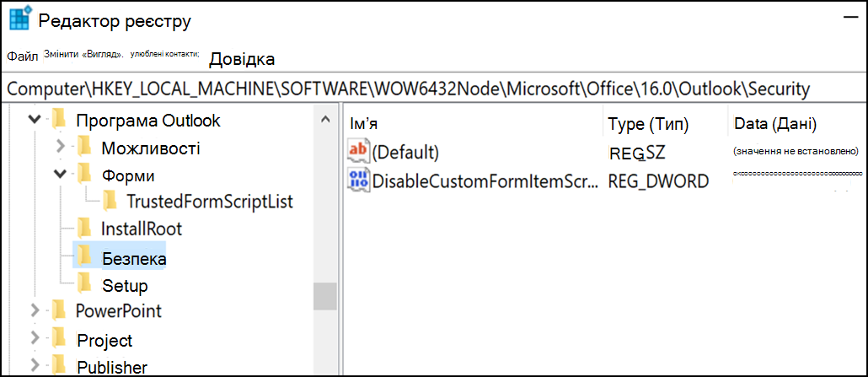Select the Форми folder icon

click(83, 175)
